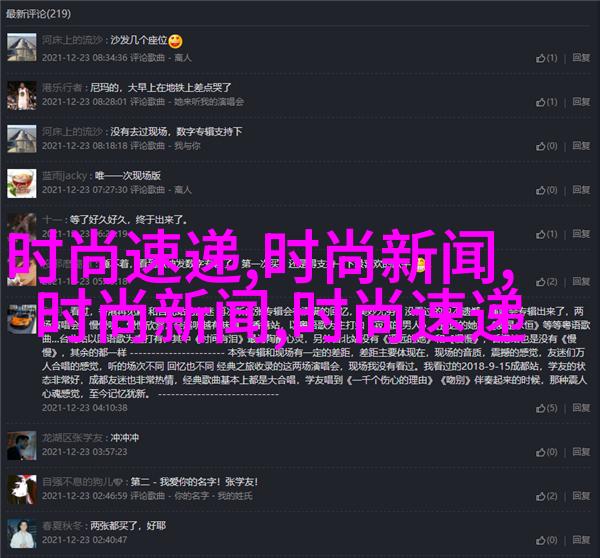Like the 第二-我爱你的名字 comment
Image resolution: width=600 pixels, height=558 pixels.
coord(546,496)
